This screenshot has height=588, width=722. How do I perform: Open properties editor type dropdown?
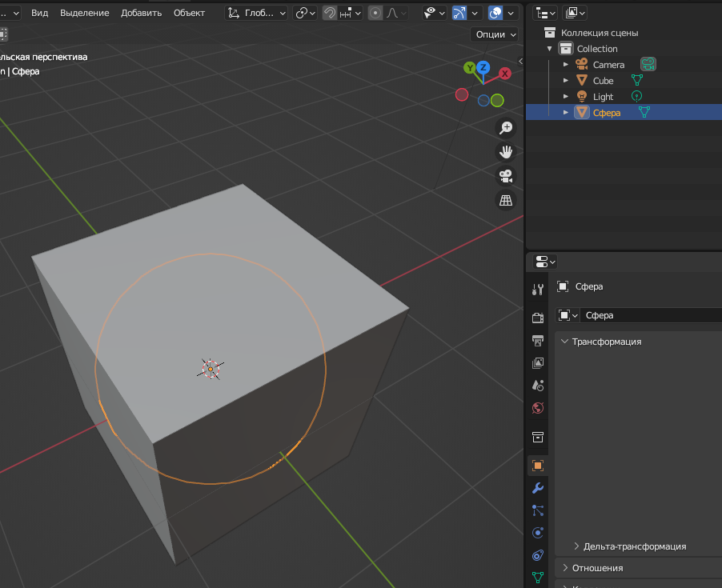click(545, 262)
